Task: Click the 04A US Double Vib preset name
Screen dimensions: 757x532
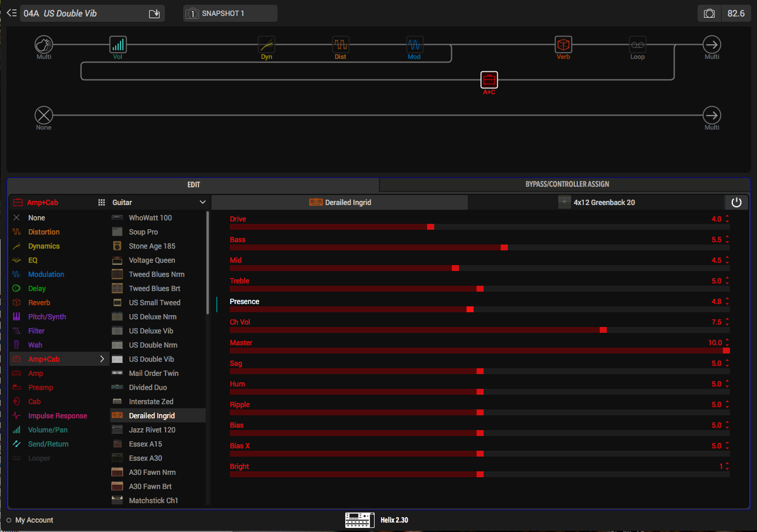Action: click(x=60, y=14)
